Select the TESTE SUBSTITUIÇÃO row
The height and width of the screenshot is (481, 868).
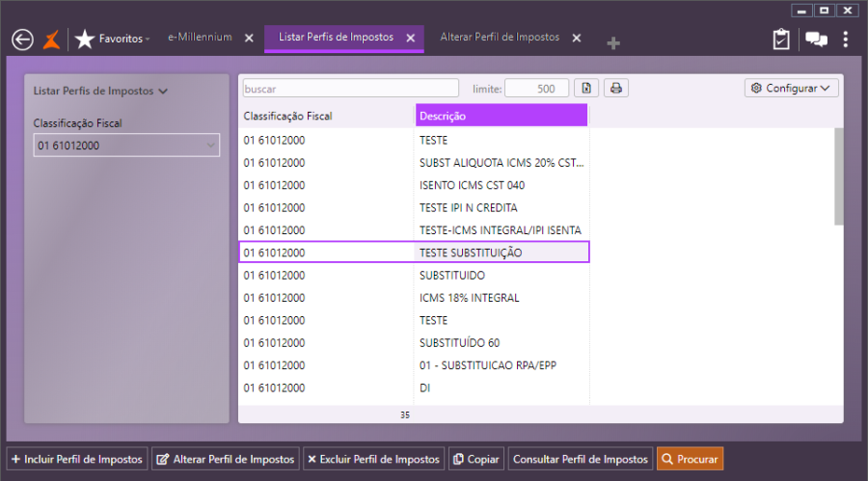pos(414,253)
